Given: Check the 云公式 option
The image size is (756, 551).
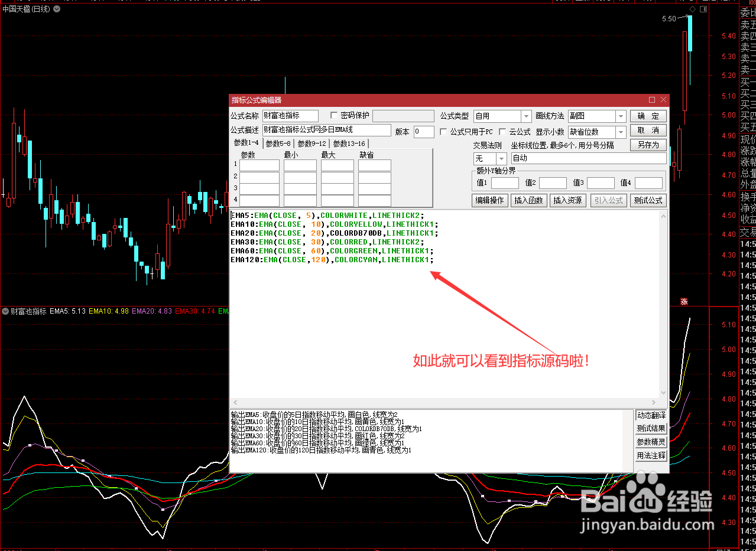Looking at the screenshot, I should pos(503,132).
